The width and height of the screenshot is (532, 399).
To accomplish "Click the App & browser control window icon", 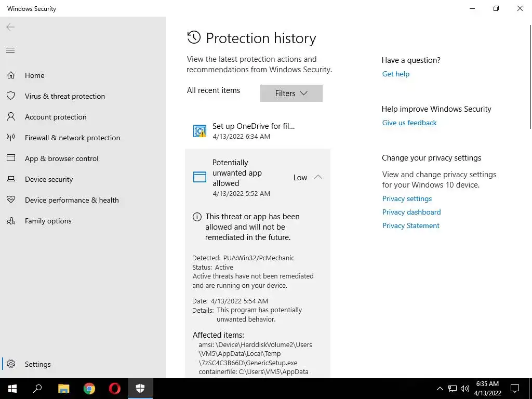I will point(11,158).
